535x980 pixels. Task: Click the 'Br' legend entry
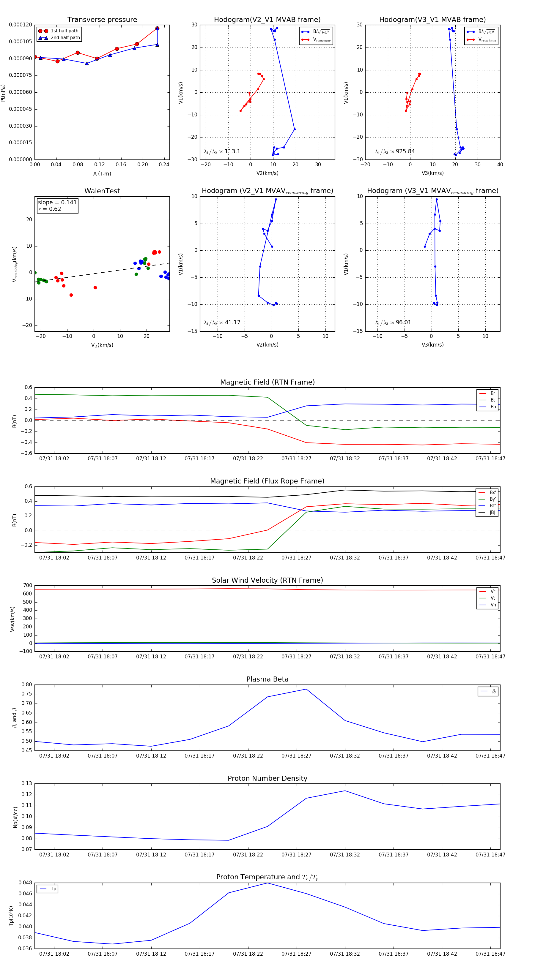487,393
